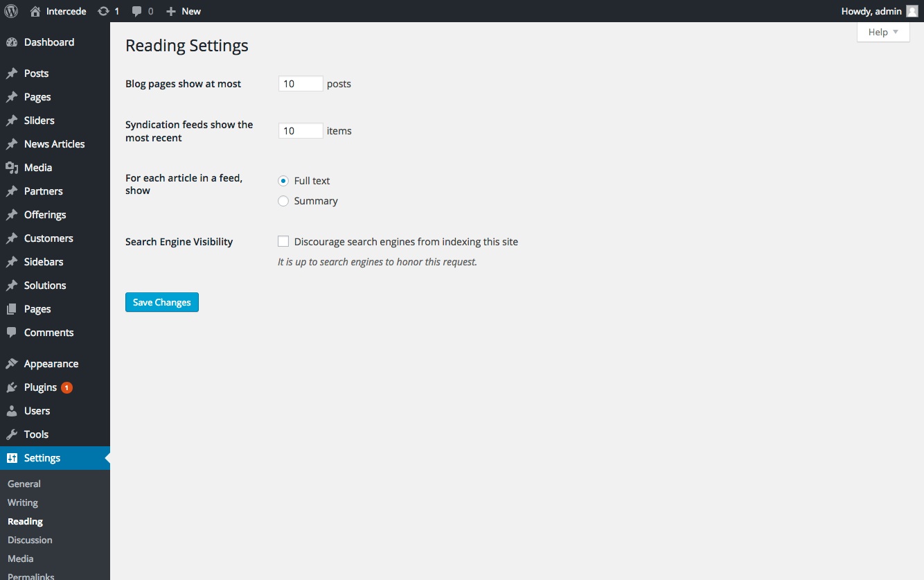Click the Settings sliders icon
The height and width of the screenshot is (580, 924).
(x=12, y=458)
